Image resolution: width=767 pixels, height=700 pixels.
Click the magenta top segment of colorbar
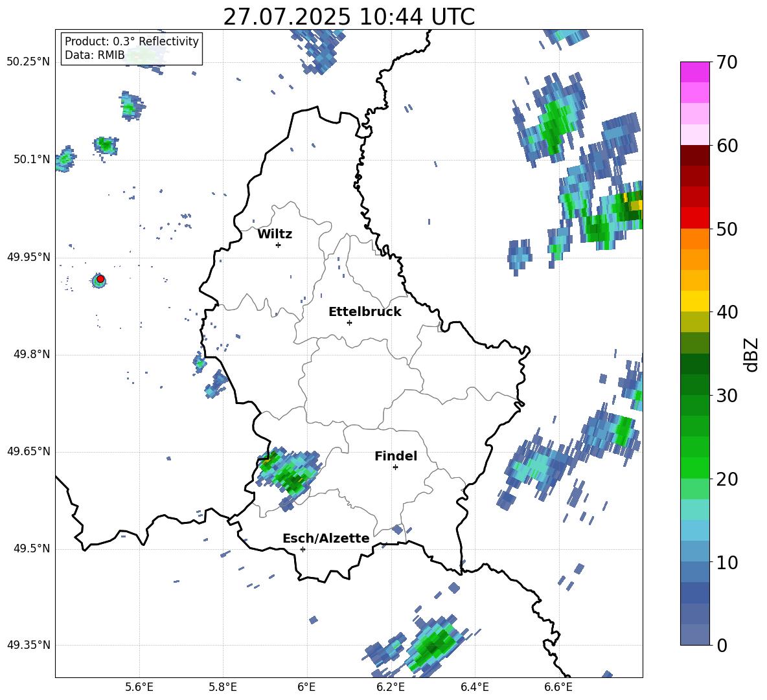(694, 72)
